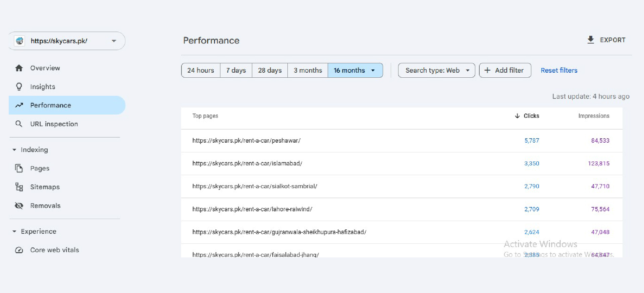
Task: Collapse the Indexing section
Action: [14, 150]
